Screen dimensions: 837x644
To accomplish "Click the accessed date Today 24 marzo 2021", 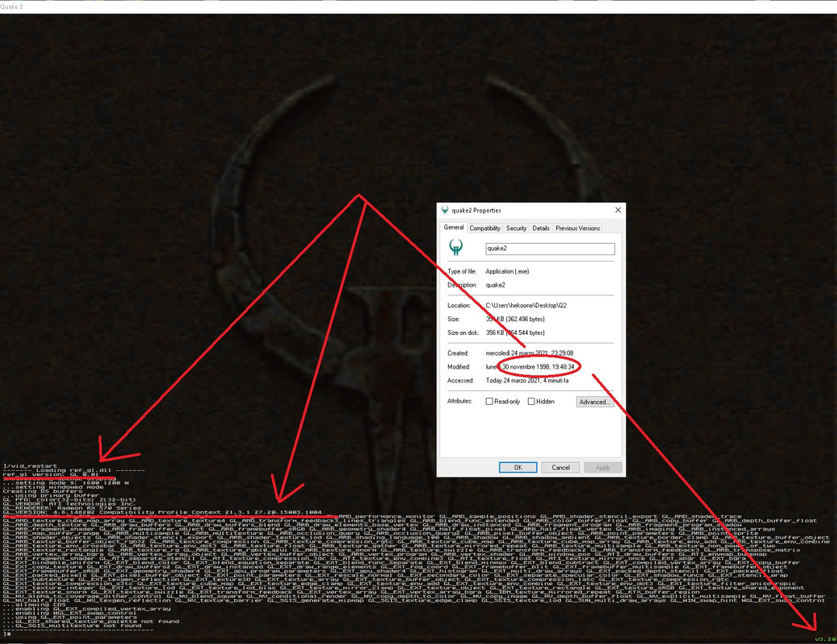I will click(x=527, y=381).
